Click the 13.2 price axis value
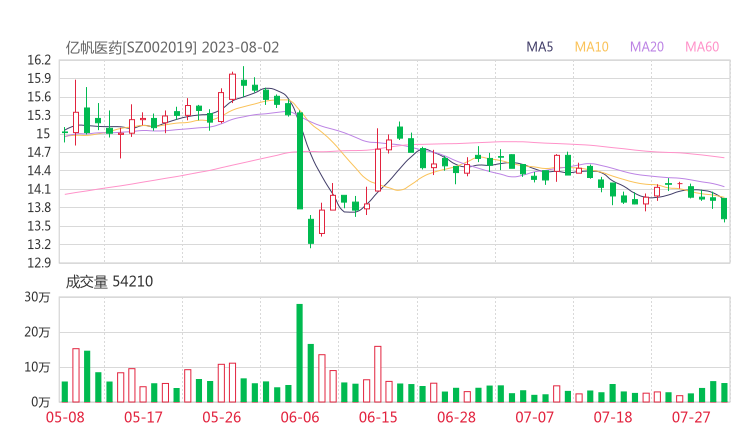Image resolution: width=740 pixels, height=440 pixels. (39, 245)
